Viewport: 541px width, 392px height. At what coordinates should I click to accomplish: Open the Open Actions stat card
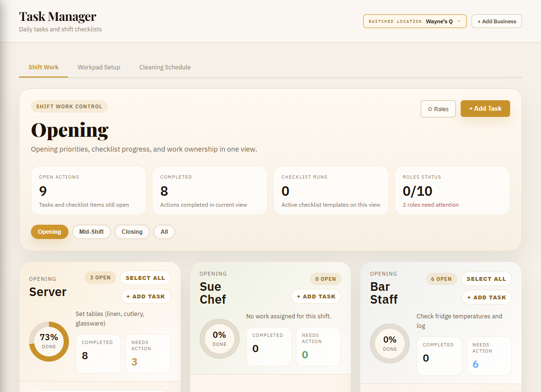click(x=89, y=191)
